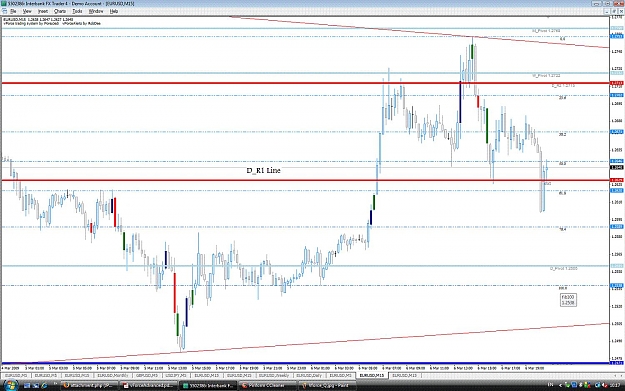The width and height of the screenshot is (625, 391).
Task: Switch to the Paint taskbar window
Action: pos(326,385)
